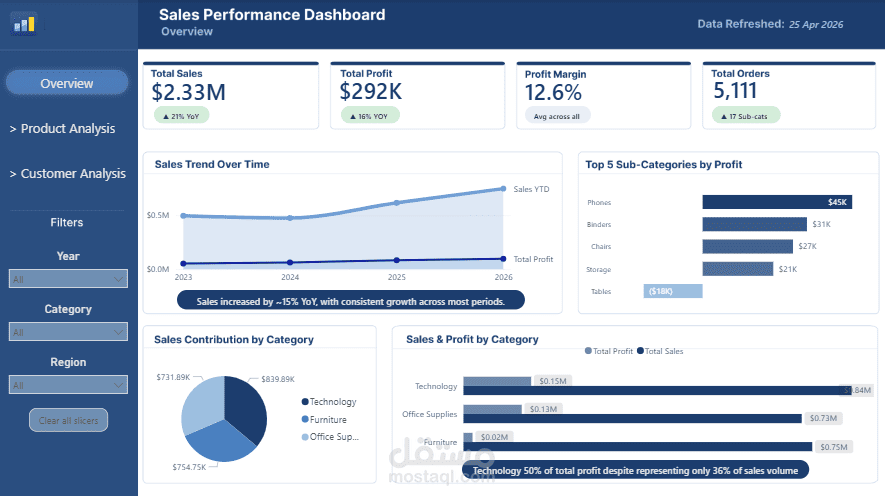Click the Total Profit line label
Screen dimensions: 885x496
tap(533, 259)
